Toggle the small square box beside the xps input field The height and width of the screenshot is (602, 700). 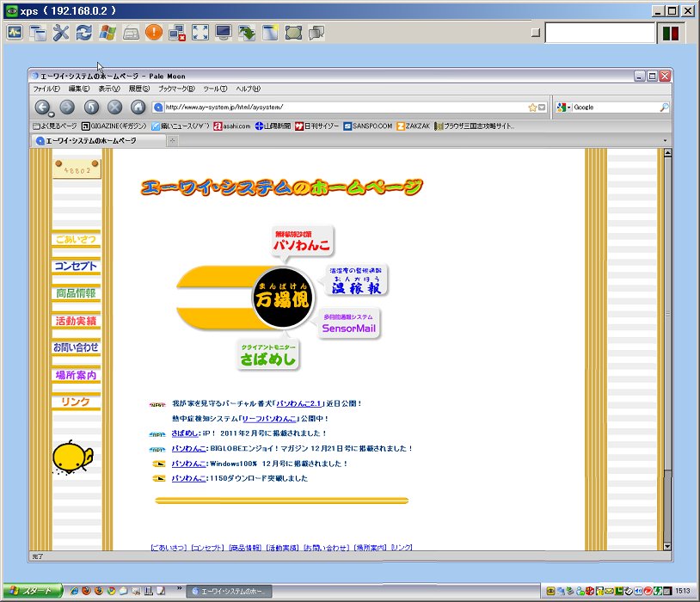tap(536, 32)
